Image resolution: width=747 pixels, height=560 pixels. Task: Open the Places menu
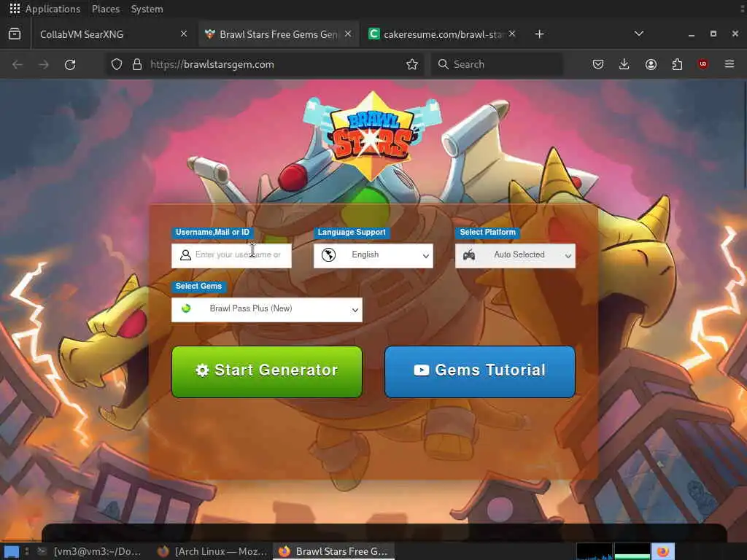tap(106, 9)
